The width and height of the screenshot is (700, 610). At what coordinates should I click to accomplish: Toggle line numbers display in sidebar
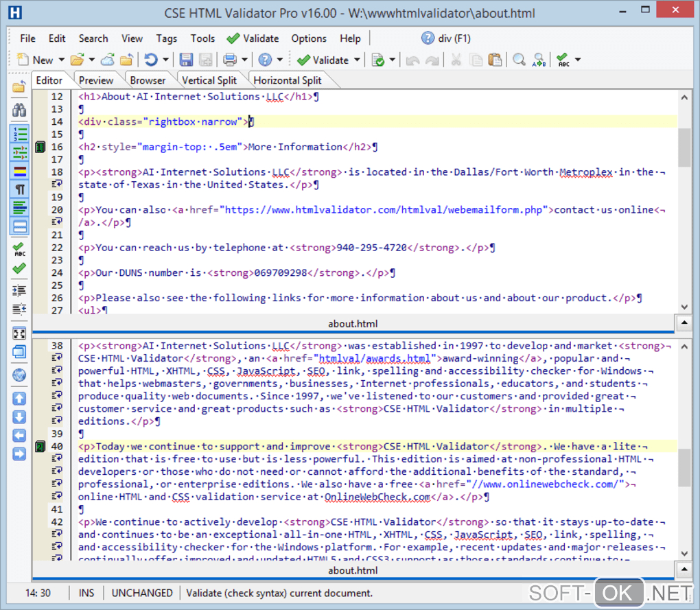19,134
